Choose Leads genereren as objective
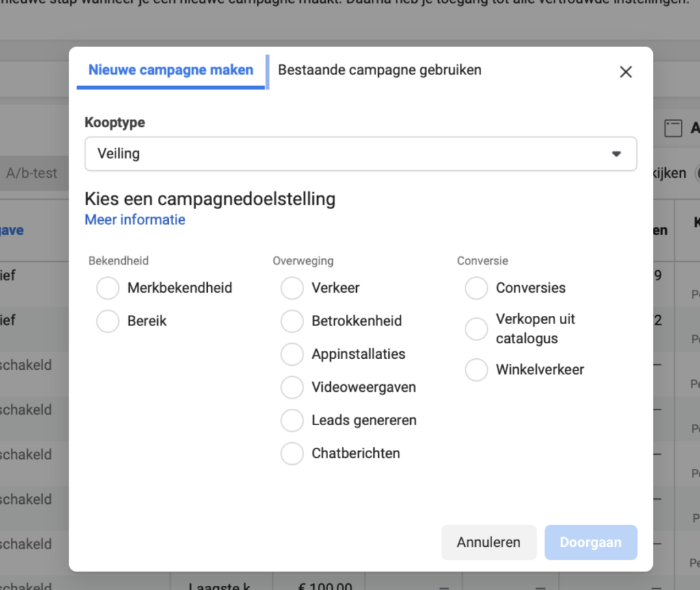The width and height of the screenshot is (700, 590). 292,420
